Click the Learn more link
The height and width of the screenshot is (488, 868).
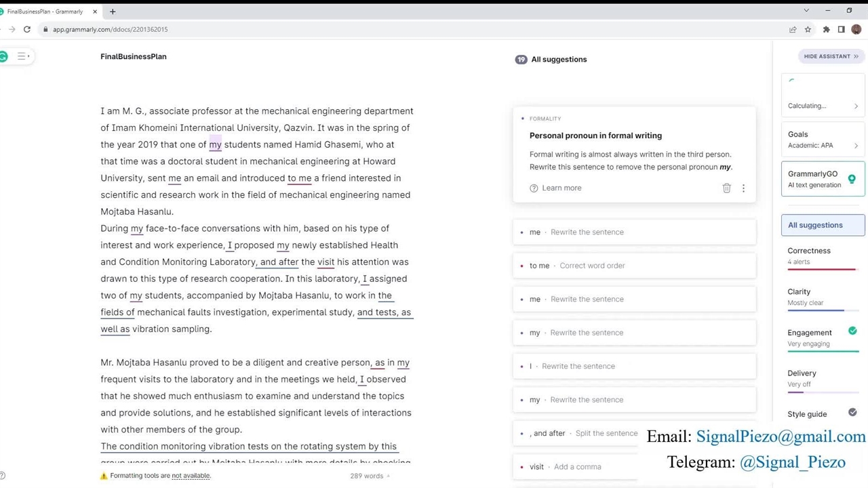(561, 188)
